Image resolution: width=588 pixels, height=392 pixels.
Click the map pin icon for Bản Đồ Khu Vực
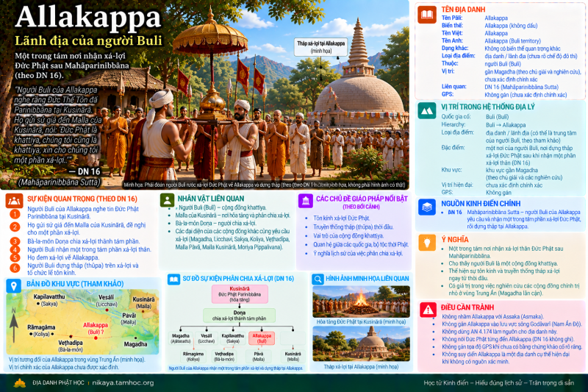(13, 286)
